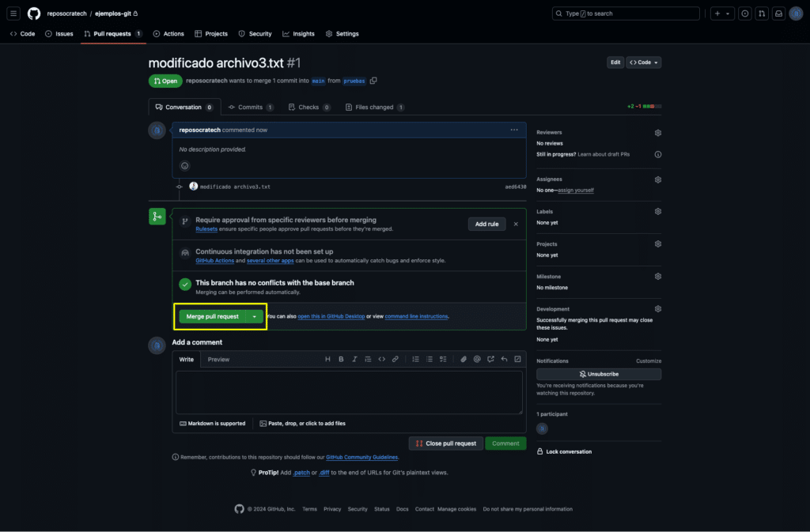The width and height of the screenshot is (810, 532).
Task: Open commit aed6430 link
Action: 516,187
